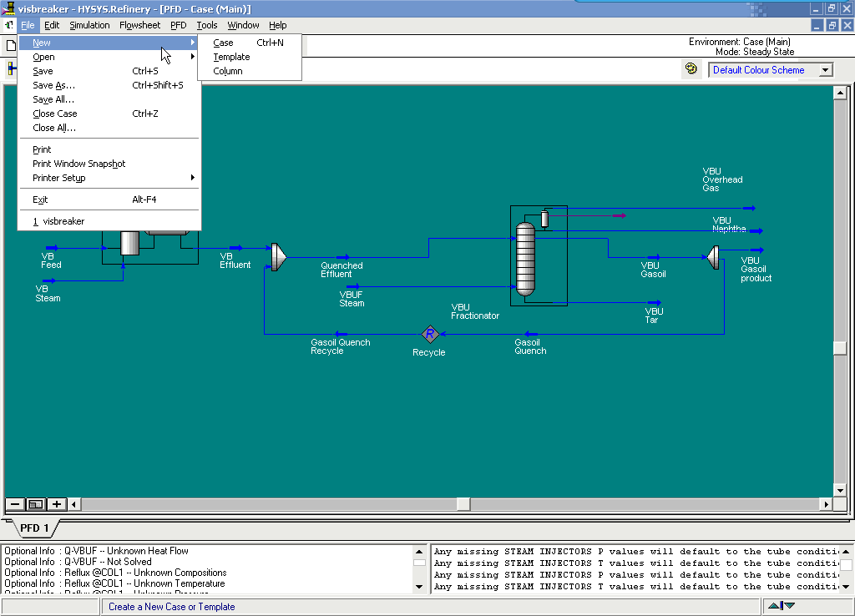Click 'Q-VBUF -- Unknown Heat Flow' message

click(127, 551)
